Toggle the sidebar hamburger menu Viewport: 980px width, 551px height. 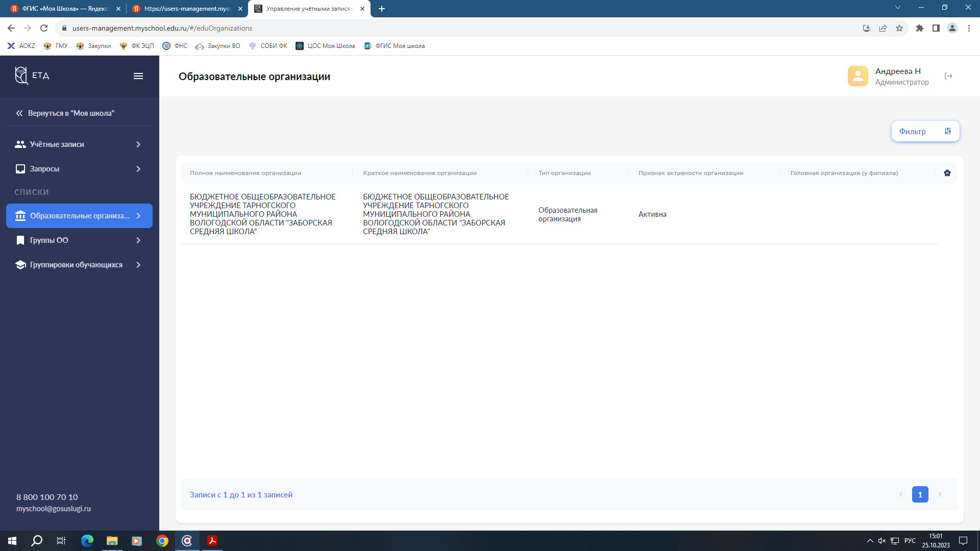[x=138, y=76]
